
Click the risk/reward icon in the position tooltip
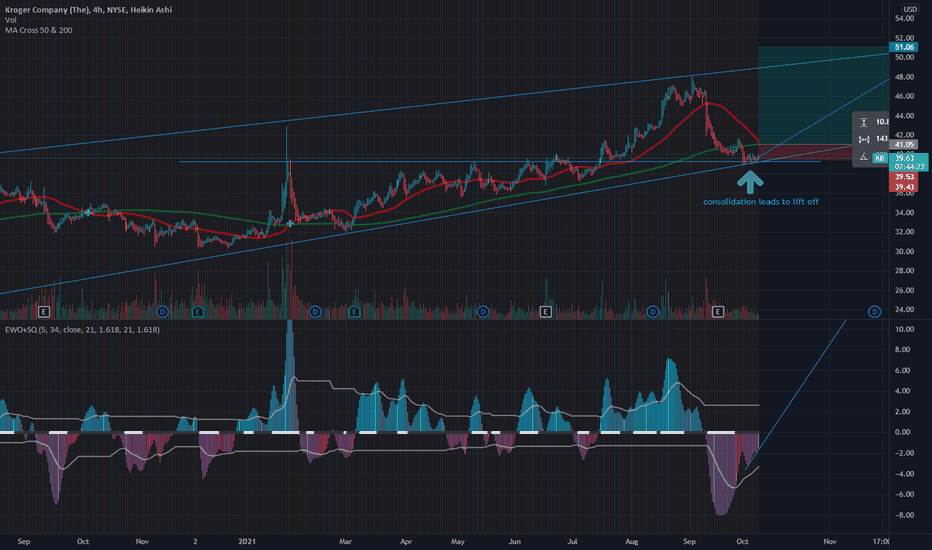tap(864, 156)
